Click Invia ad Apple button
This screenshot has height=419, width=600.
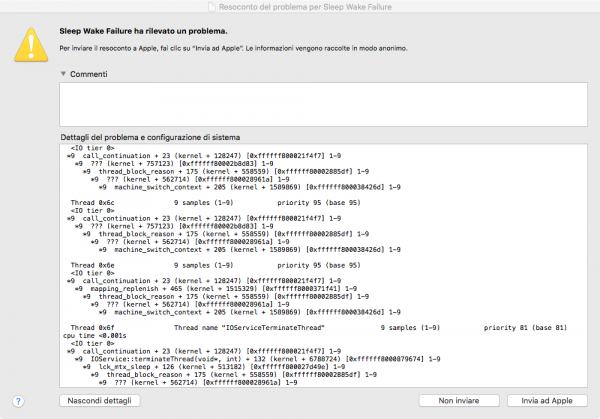pyautogui.click(x=547, y=401)
